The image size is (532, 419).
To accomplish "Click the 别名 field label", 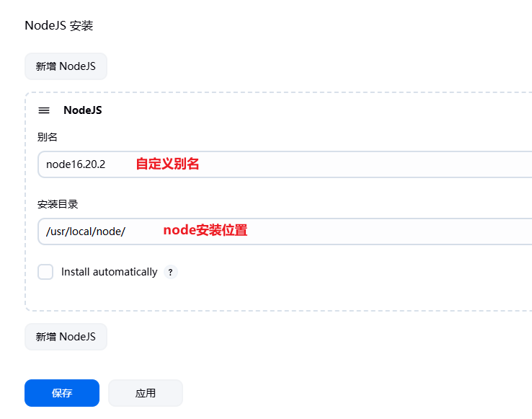I will point(47,137).
